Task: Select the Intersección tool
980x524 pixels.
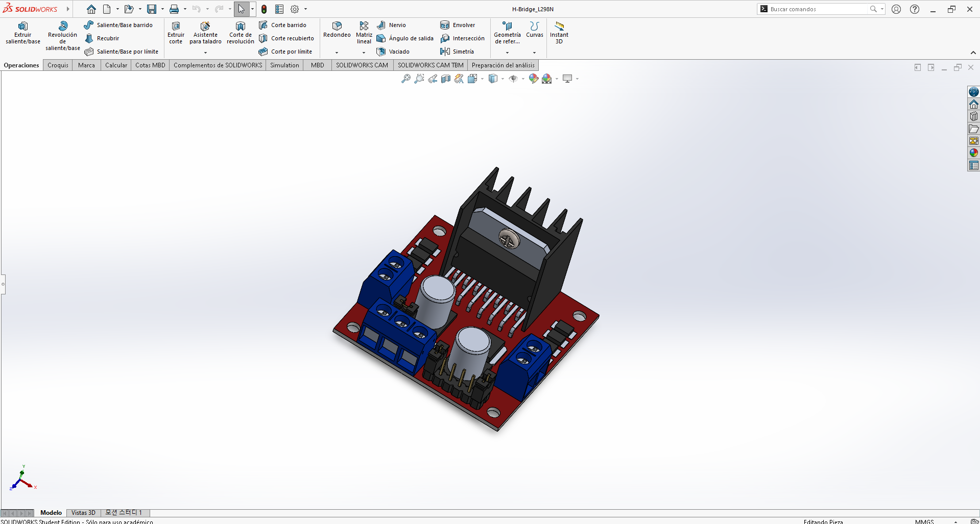Action: [x=462, y=38]
